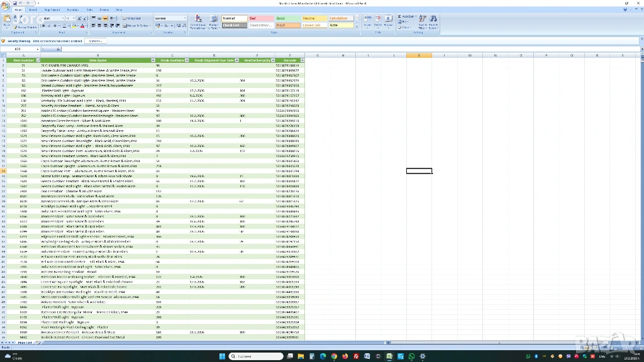The image size is (644, 362).
Task: Toggle Italic formatting
Action: pos(50,26)
